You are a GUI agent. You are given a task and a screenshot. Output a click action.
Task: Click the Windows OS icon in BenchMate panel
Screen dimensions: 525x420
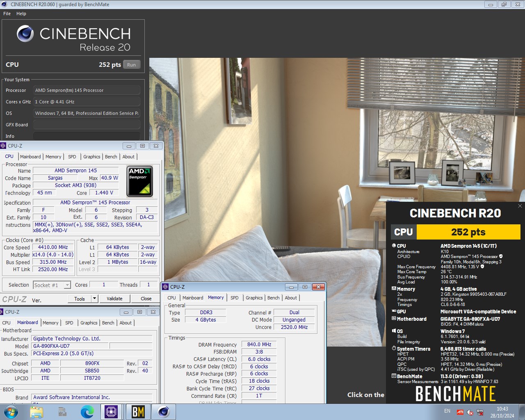[x=394, y=331]
